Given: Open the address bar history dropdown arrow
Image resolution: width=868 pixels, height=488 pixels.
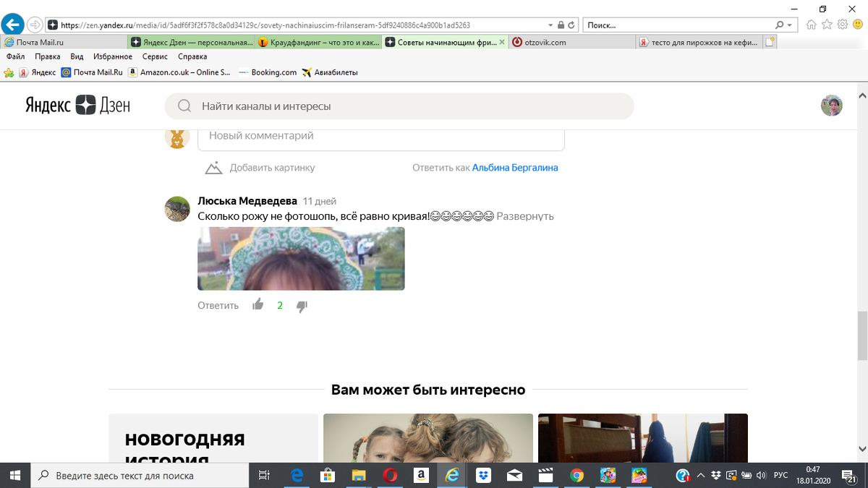Looking at the screenshot, I should coord(550,25).
